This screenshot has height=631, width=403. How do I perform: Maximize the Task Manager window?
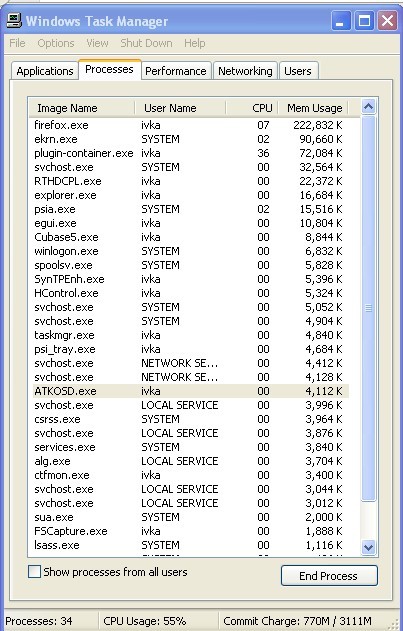[x=364, y=21]
